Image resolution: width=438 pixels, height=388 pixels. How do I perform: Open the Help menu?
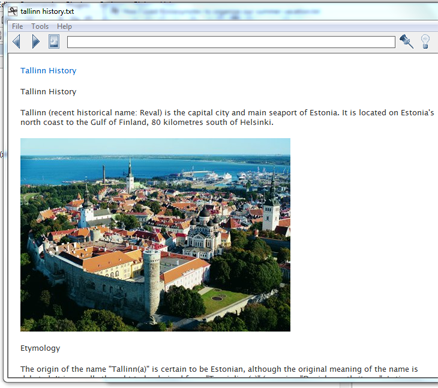(64, 26)
